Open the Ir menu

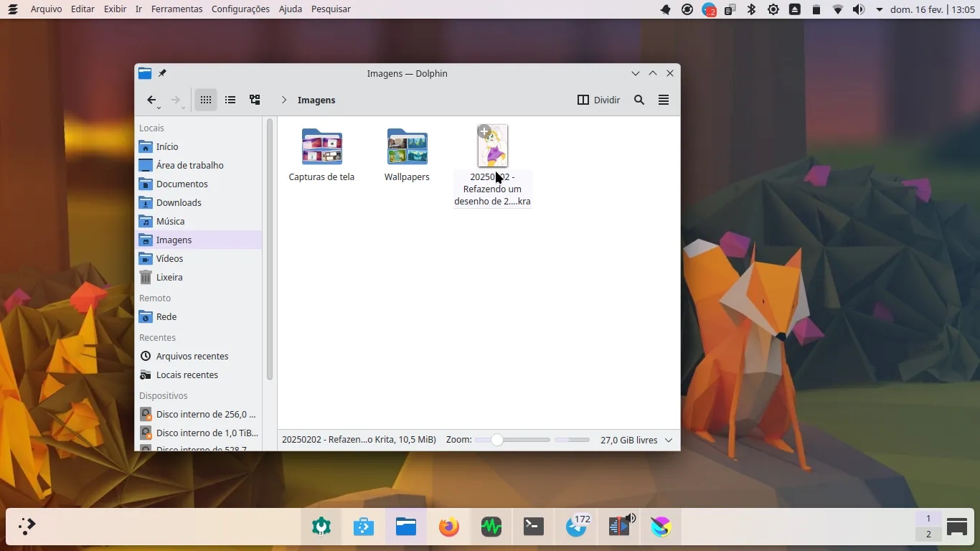point(138,9)
